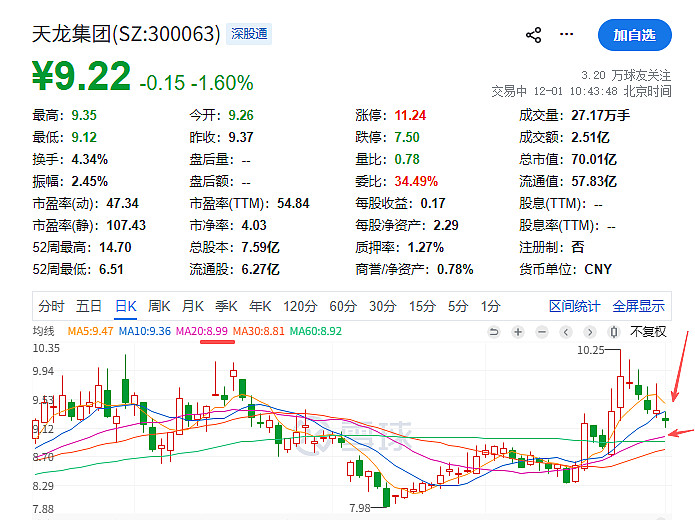Click the 质押率 value 1.27%

coord(426,247)
